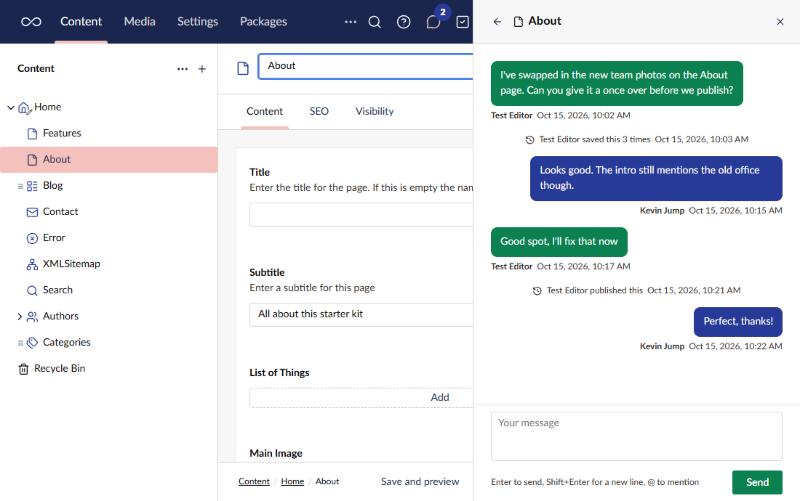The width and height of the screenshot is (800, 501).
Task: Click the Umbraco logo icon
Action: click(31, 21)
